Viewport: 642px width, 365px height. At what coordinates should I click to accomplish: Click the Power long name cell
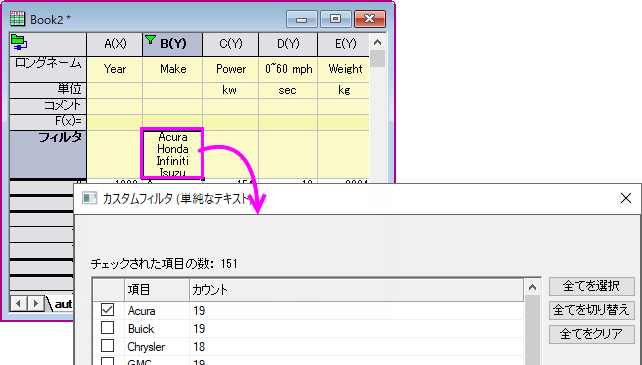click(x=231, y=69)
